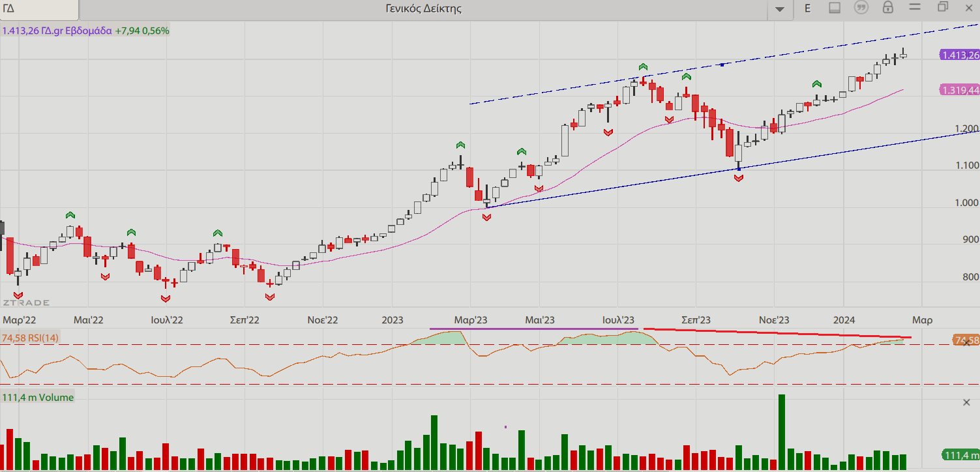Select the red trendline on RSI panel
Image resolution: width=980 pixels, height=472 pixels.
777,334
